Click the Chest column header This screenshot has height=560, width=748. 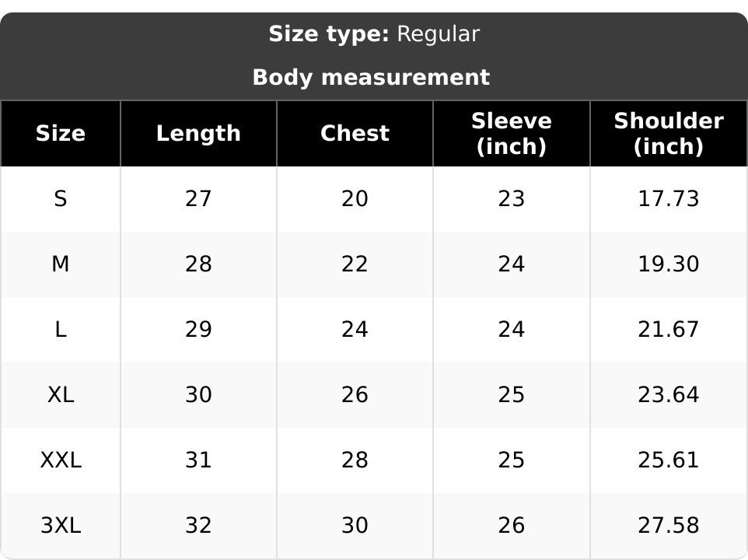click(x=355, y=134)
